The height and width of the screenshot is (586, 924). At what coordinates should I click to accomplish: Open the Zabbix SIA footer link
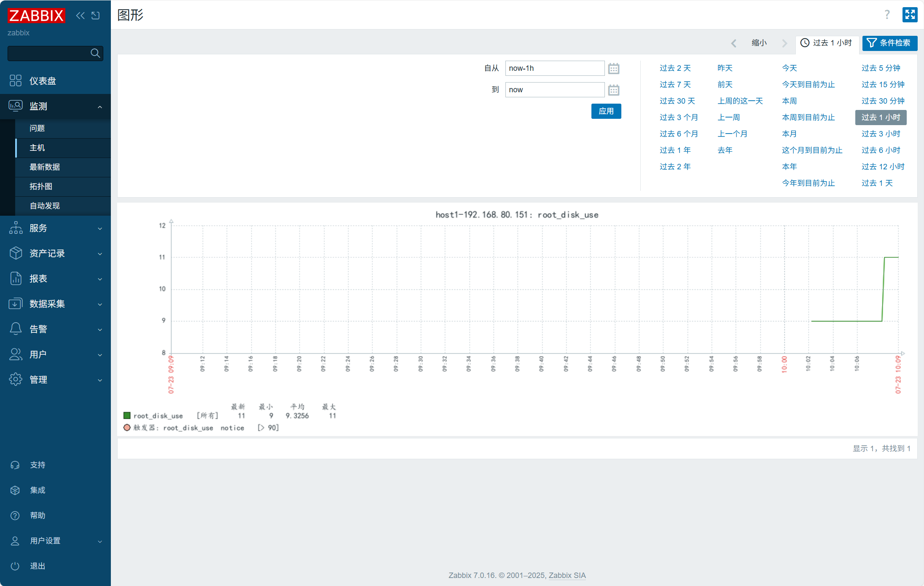pyautogui.click(x=567, y=575)
